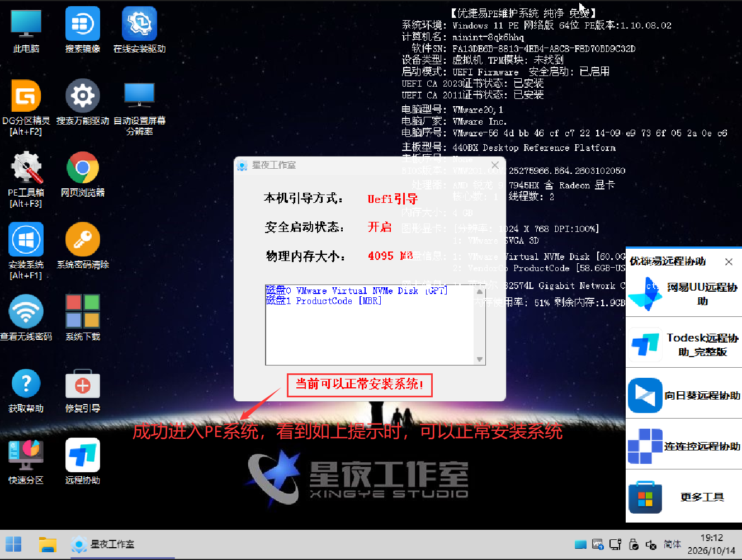Open the Windows Start button
Image resolution: width=742 pixels, height=560 pixels.
coord(13,544)
